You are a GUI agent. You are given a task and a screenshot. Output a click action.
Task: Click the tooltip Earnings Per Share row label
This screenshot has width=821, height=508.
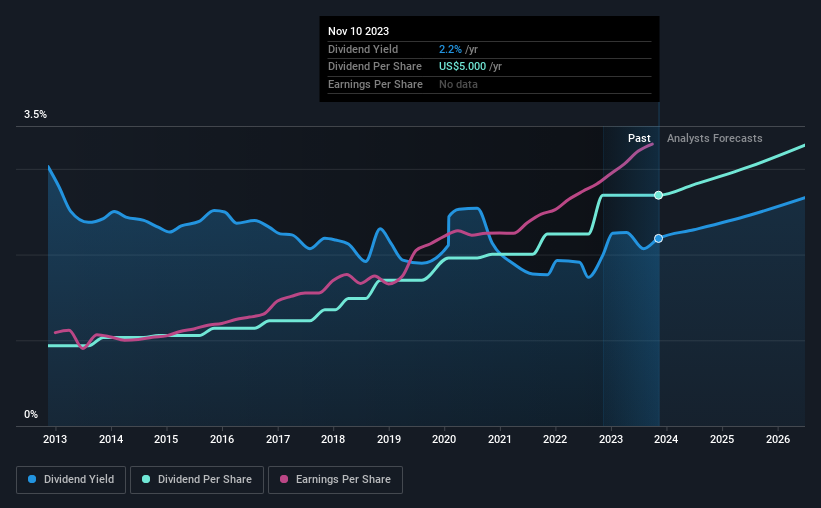point(375,84)
